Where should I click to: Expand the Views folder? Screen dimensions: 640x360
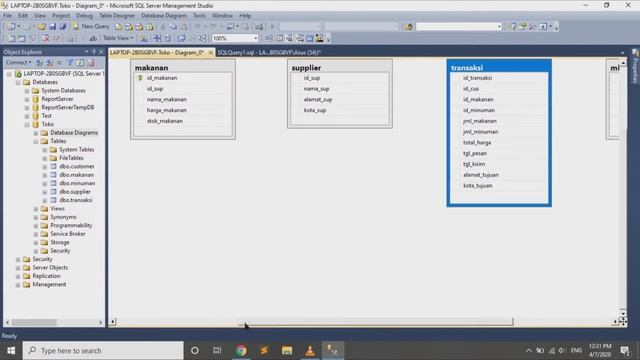tap(36, 209)
